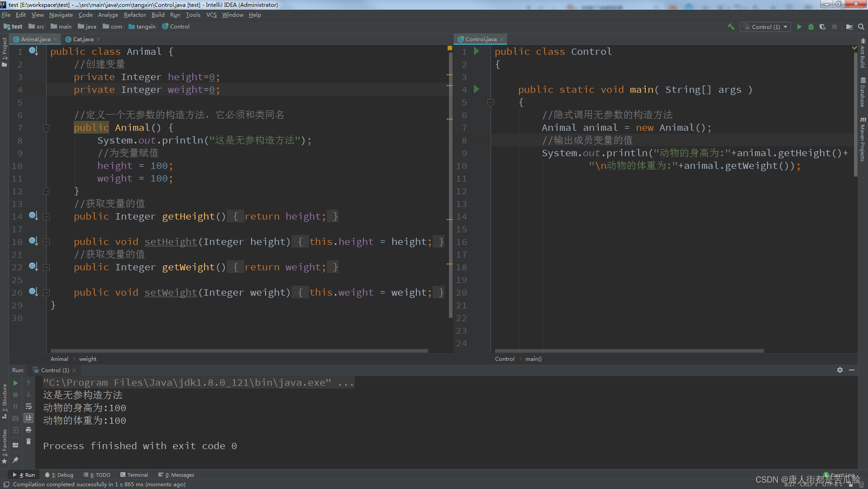Open Run panel settings gear
The image size is (868, 489).
(x=840, y=370)
